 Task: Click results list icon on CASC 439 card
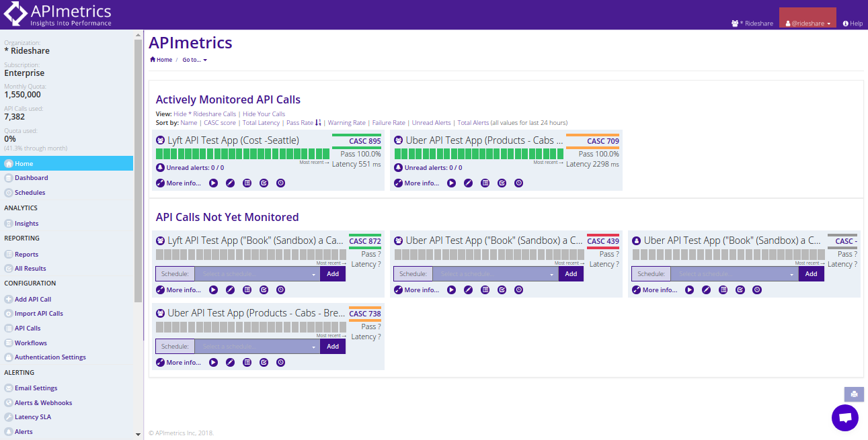tap(485, 290)
